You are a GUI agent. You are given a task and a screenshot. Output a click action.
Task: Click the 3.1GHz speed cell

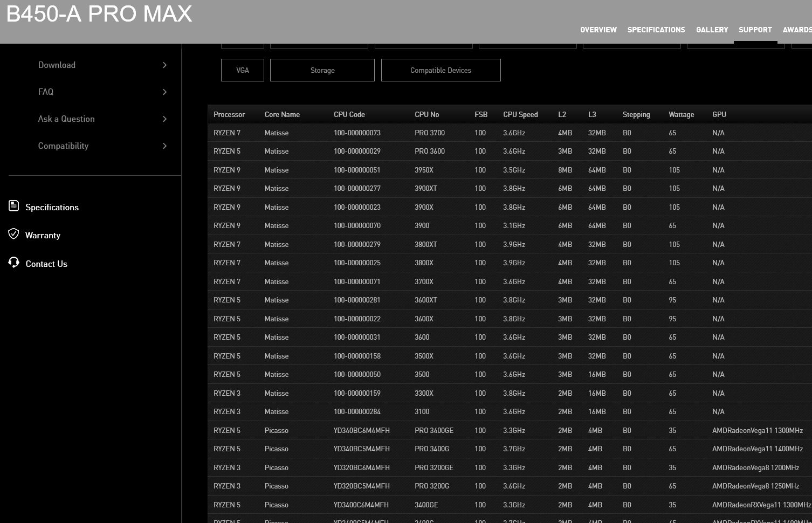point(514,225)
